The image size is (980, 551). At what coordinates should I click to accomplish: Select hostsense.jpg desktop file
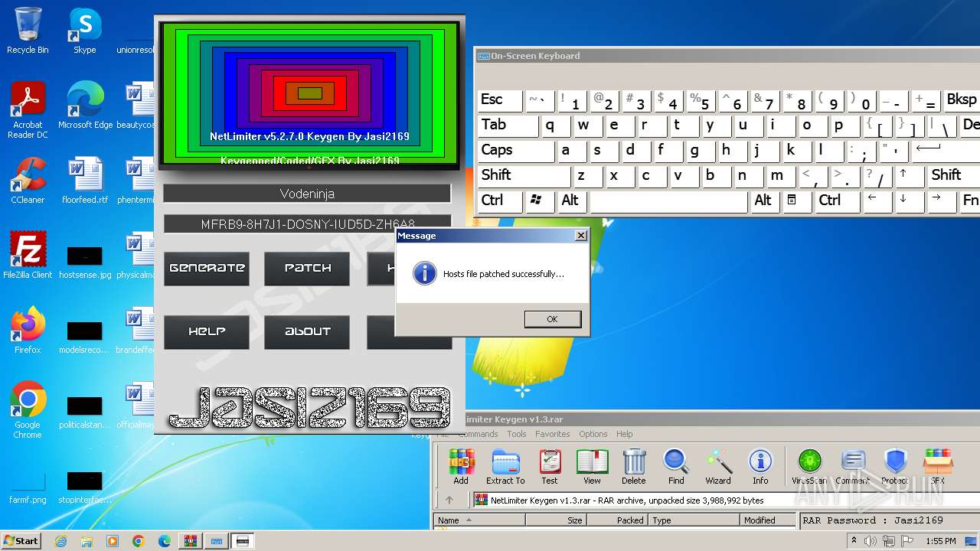[85, 260]
